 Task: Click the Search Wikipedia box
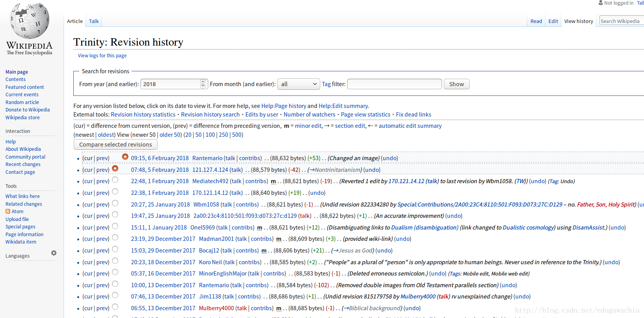tap(621, 21)
